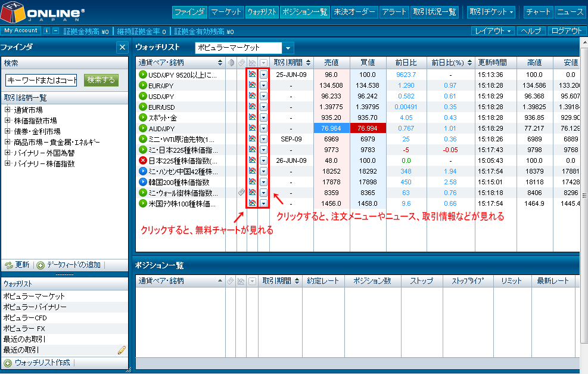Viewport: 588px width, 374px height.
Task: Select the 最近のお取引 watchlist
Action: (x=24, y=339)
